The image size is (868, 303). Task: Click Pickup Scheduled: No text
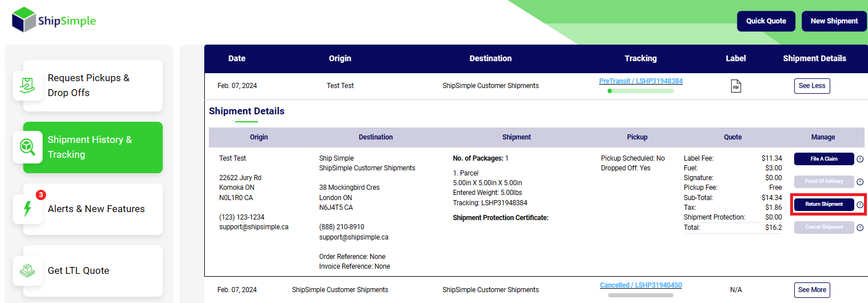pyautogui.click(x=633, y=158)
